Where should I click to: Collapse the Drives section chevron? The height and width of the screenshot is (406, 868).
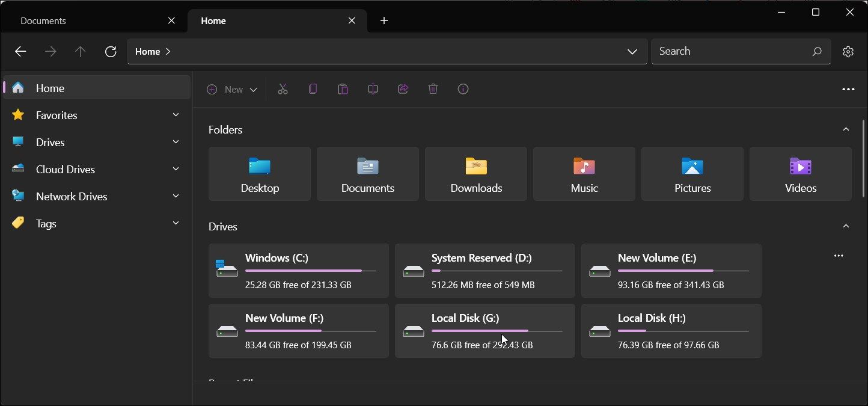[x=846, y=226]
